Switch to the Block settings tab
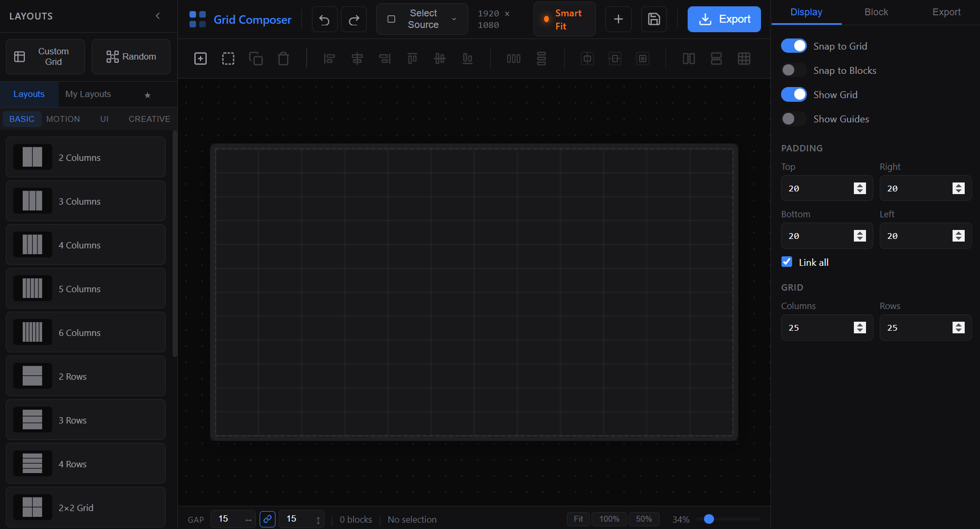 pyautogui.click(x=876, y=12)
